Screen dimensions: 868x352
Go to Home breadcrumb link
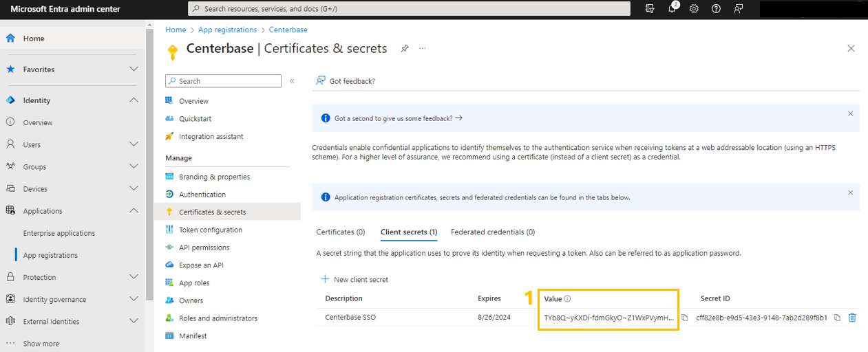176,30
